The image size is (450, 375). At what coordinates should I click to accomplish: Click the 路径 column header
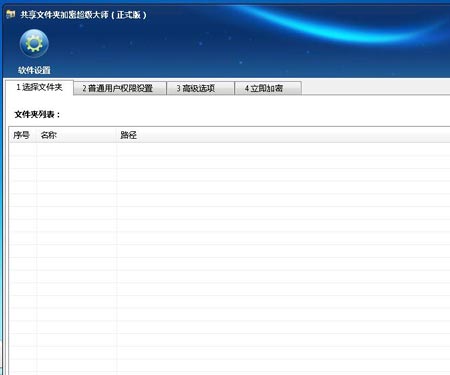click(x=283, y=135)
